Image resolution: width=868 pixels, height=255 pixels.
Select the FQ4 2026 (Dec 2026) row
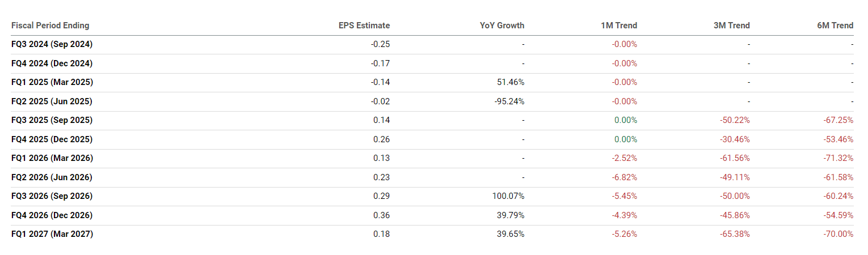click(x=52, y=215)
